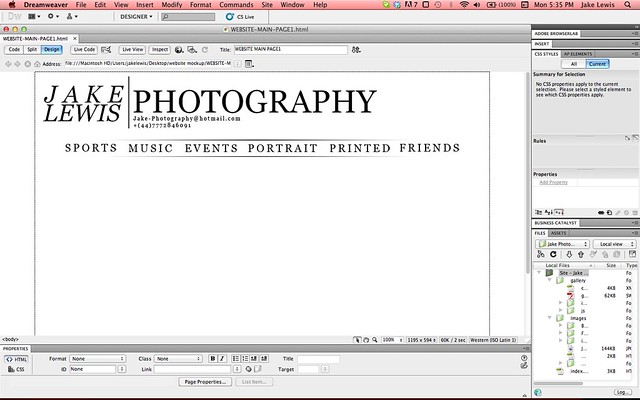The height and width of the screenshot is (400, 640).
Task: Switch to the AP Elements tab
Action: pyautogui.click(x=579, y=51)
